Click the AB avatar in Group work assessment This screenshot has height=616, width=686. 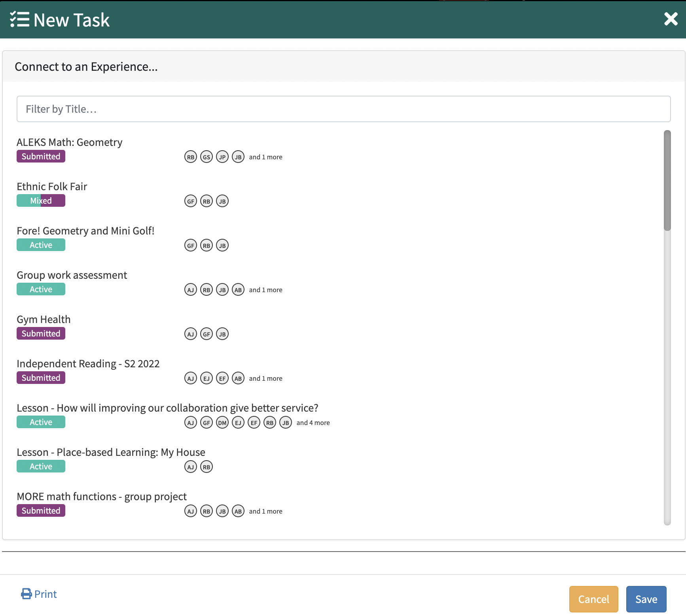pyautogui.click(x=238, y=290)
